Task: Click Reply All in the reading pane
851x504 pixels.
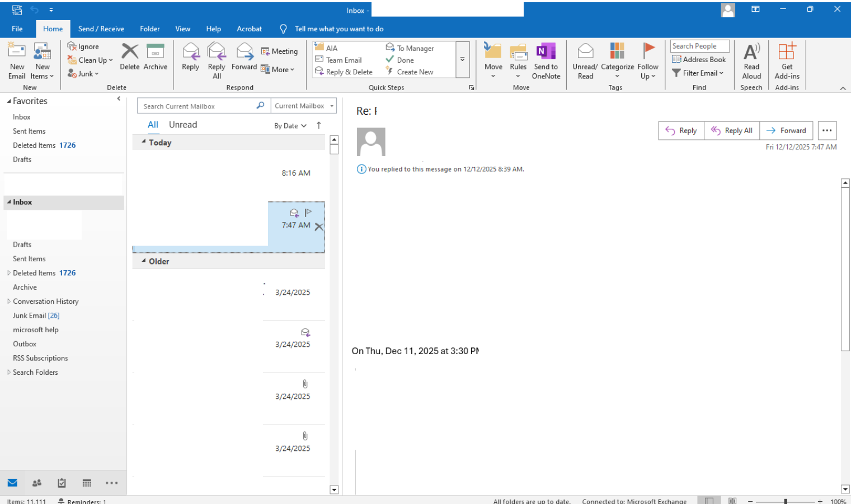Action: [732, 130]
